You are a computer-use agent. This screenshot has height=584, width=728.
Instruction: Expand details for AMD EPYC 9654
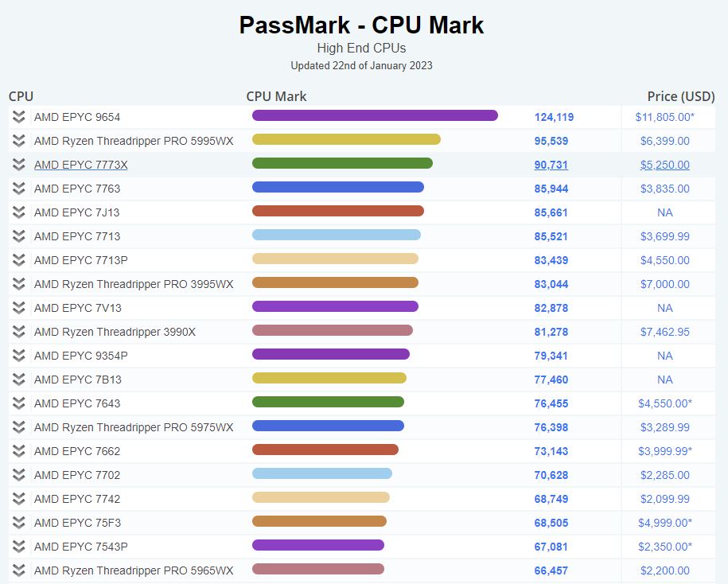[18, 117]
